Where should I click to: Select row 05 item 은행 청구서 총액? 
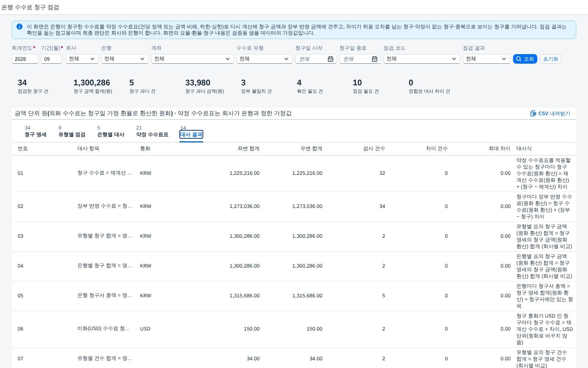(x=105, y=296)
